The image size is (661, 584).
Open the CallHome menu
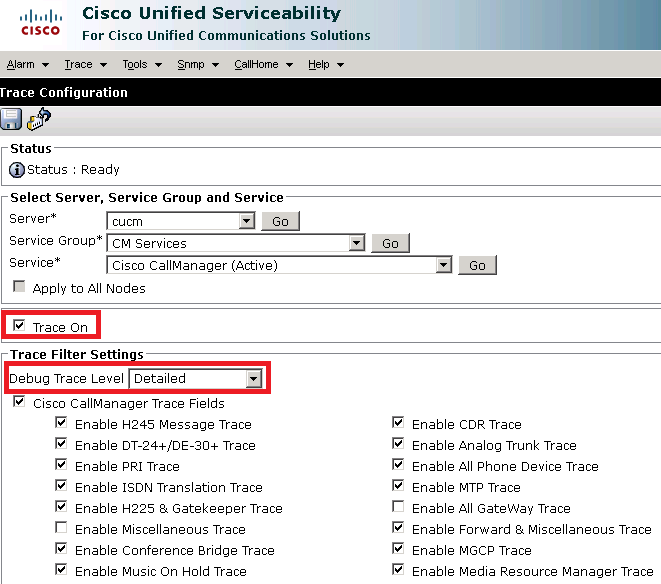pos(263,65)
